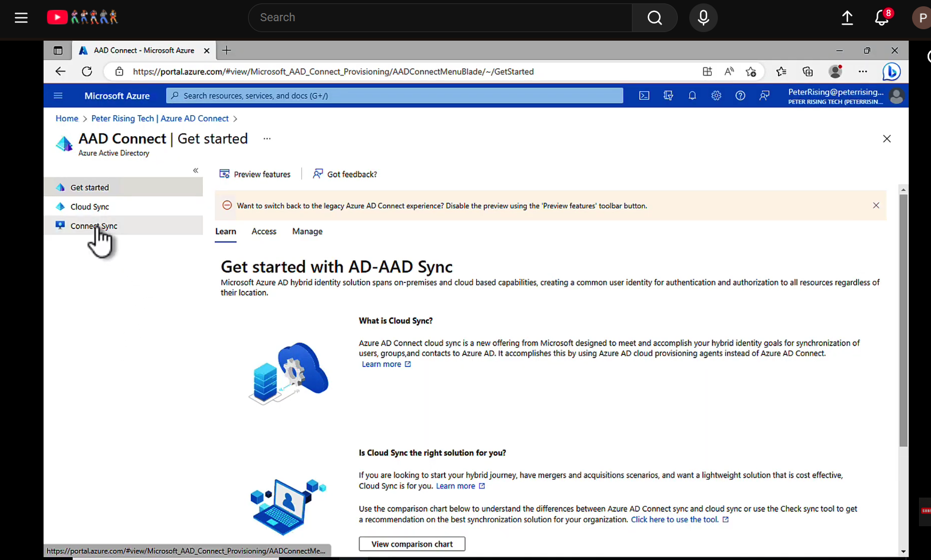Open the Azure feedback icon
The width and height of the screenshot is (931, 560).
pyautogui.click(x=764, y=96)
